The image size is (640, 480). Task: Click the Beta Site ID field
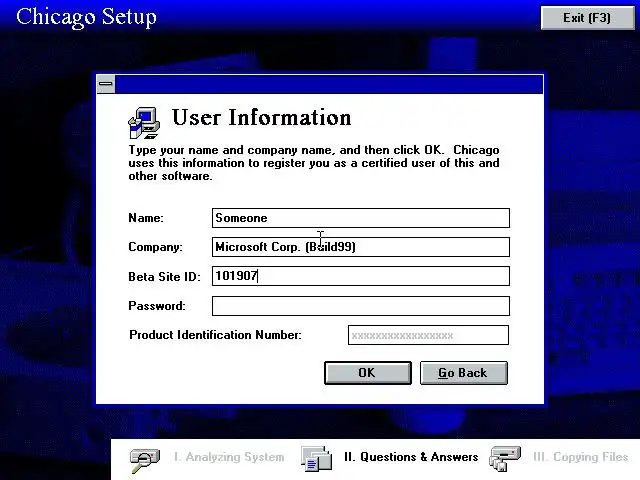click(x=361, y=276)
